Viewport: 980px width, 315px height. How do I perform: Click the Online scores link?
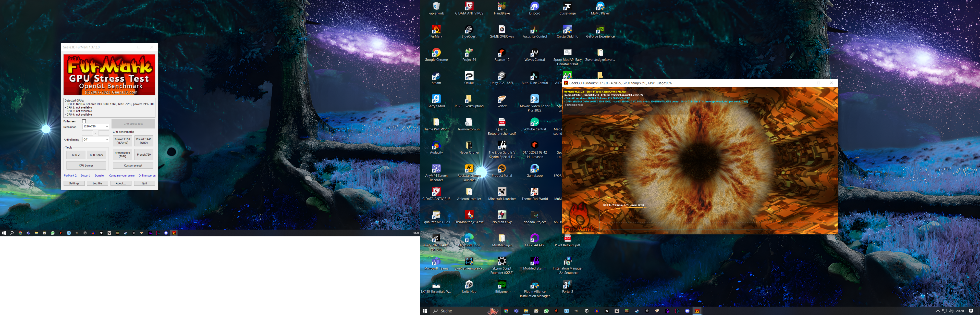click(147, 176)
